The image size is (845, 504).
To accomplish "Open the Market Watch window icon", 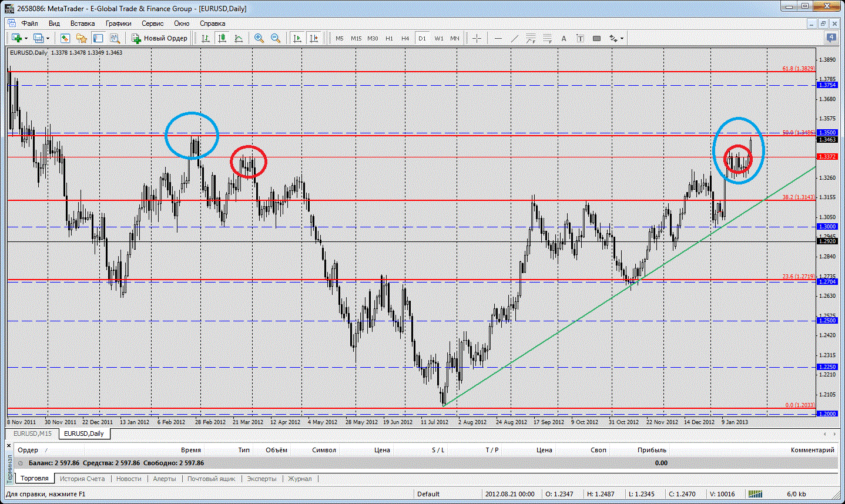I will click(65, 38).
